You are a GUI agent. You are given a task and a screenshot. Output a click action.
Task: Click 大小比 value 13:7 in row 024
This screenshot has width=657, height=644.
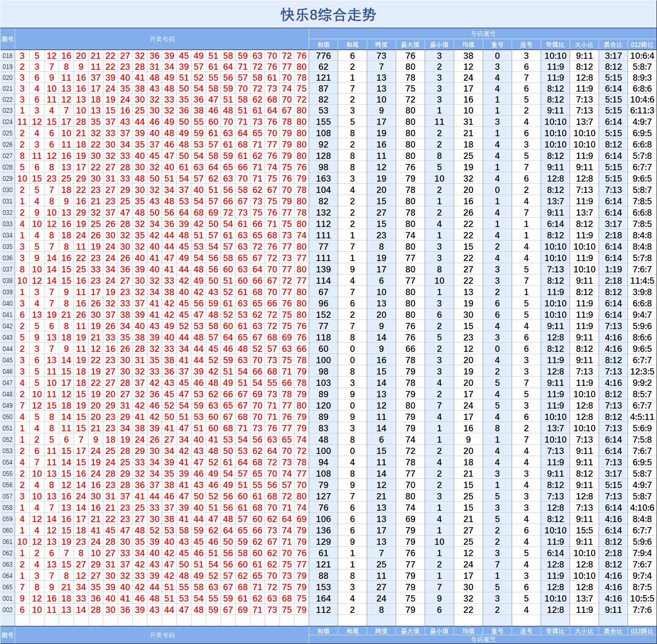pos(584,122)
